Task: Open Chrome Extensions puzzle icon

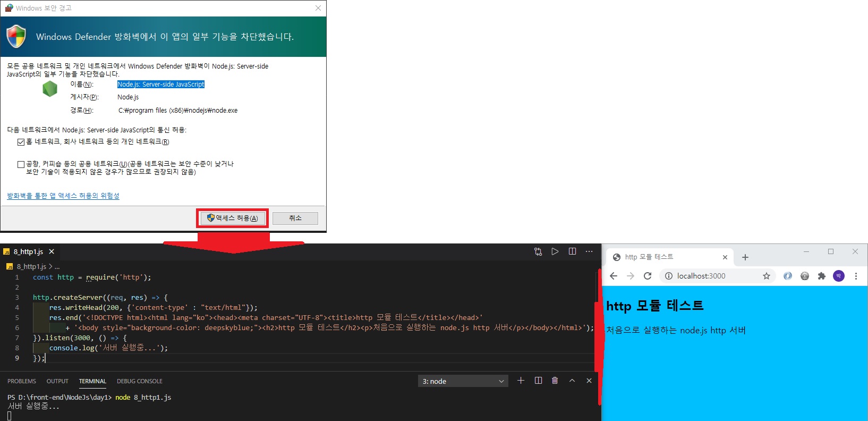Action: pos(822,276)
